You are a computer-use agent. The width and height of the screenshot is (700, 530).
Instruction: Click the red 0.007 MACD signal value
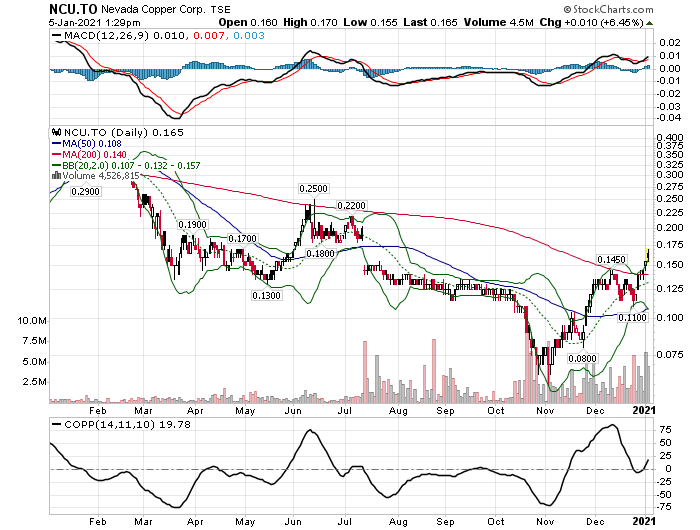pyautogui.click(x=209, y=36)
